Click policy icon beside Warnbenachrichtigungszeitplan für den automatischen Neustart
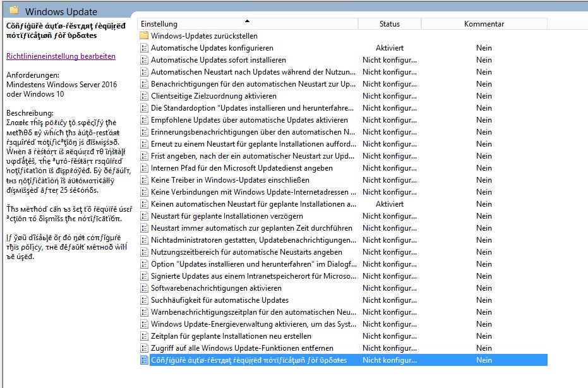Viewport: 588px width, 388px height. tap(144, 312)
